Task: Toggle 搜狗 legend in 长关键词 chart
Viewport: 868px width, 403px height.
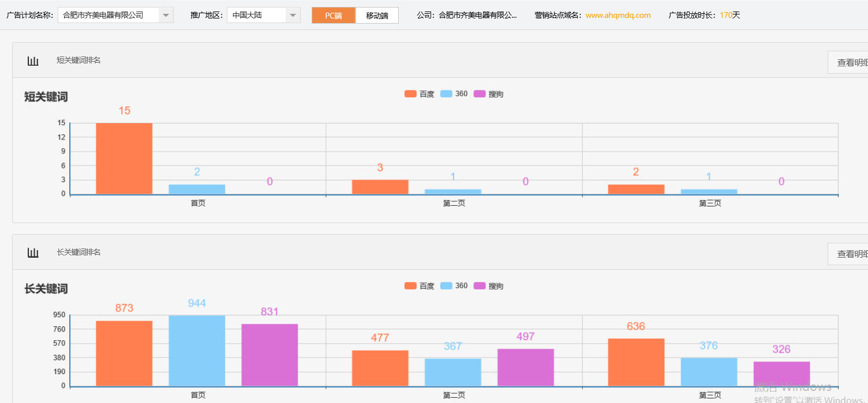Action: (x=489, y=286)
